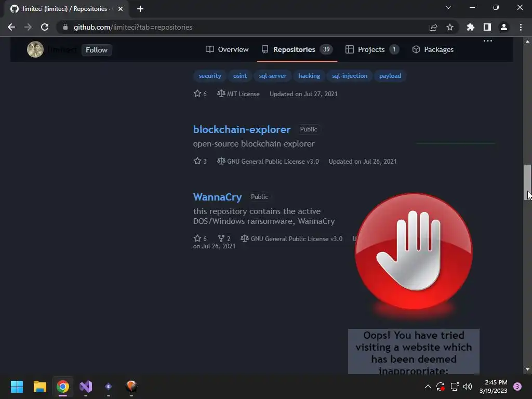Click the blockchain-explorer GNU General Public License text
This screenshot has width=532, height=399.
pyautogui.click(x=273, y=162)
